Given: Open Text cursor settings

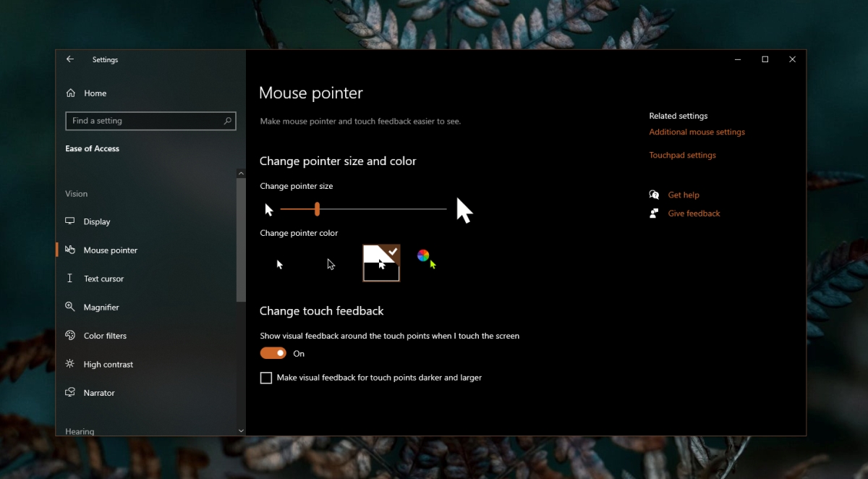Looking at the screenshot, I should [103, 279].
